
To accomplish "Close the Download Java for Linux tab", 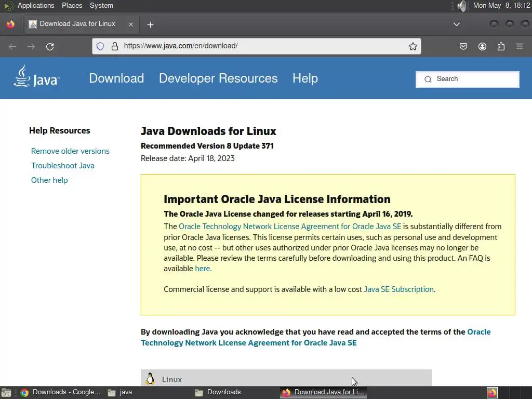I will 130,24.
